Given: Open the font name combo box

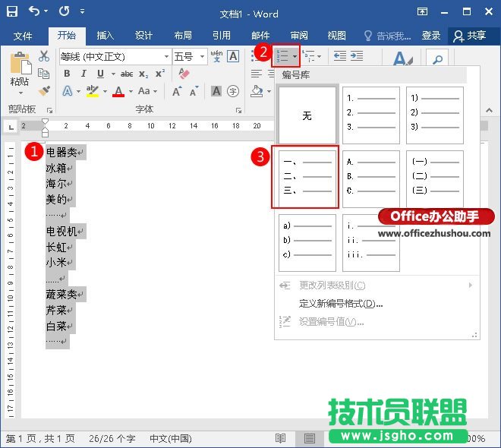Looking at the screenshot, I should (x=115, y=57).
